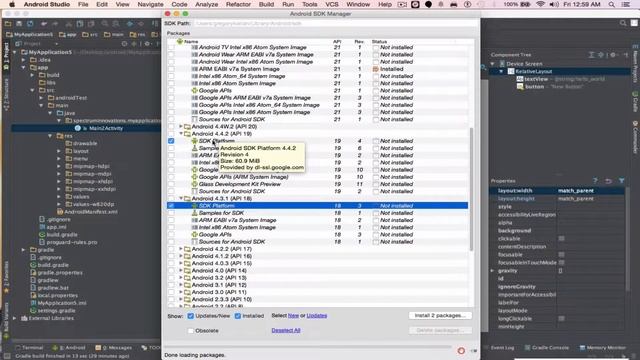Screen dimensions: 640x360
Task: Click Install 2 packages button
Action: 440,316
